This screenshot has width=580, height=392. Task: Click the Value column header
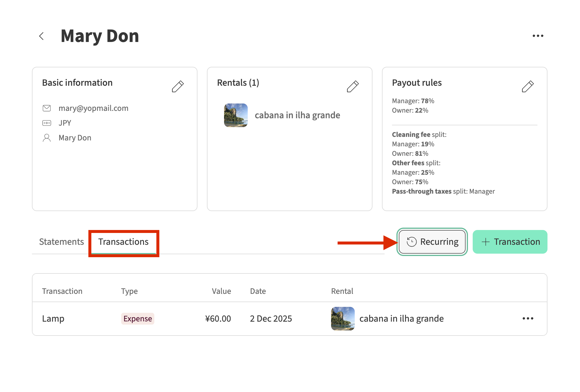click(x=221, y=291)
